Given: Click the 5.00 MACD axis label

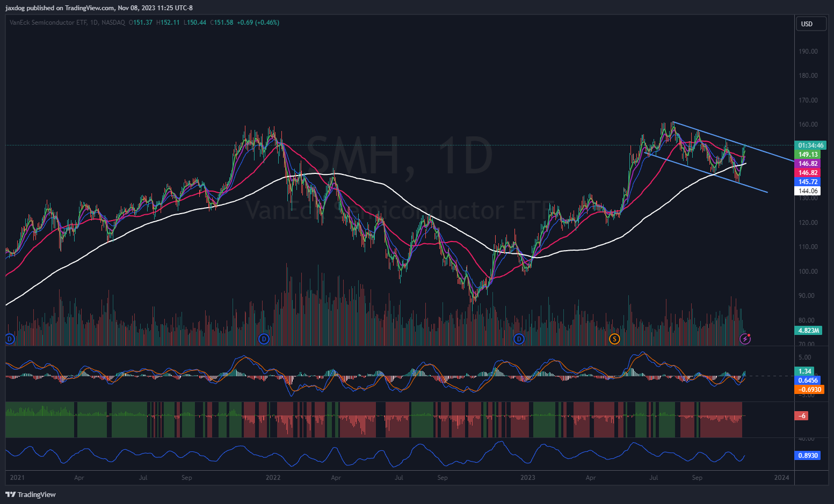Looking at the screenshot, I should point(805,357).
